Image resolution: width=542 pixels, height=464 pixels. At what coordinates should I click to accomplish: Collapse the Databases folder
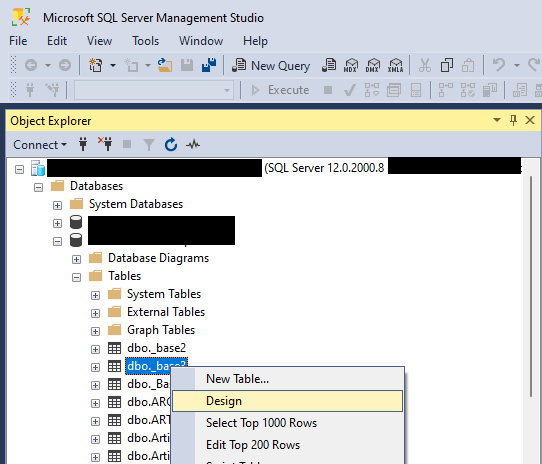click(x=39, y=187)
